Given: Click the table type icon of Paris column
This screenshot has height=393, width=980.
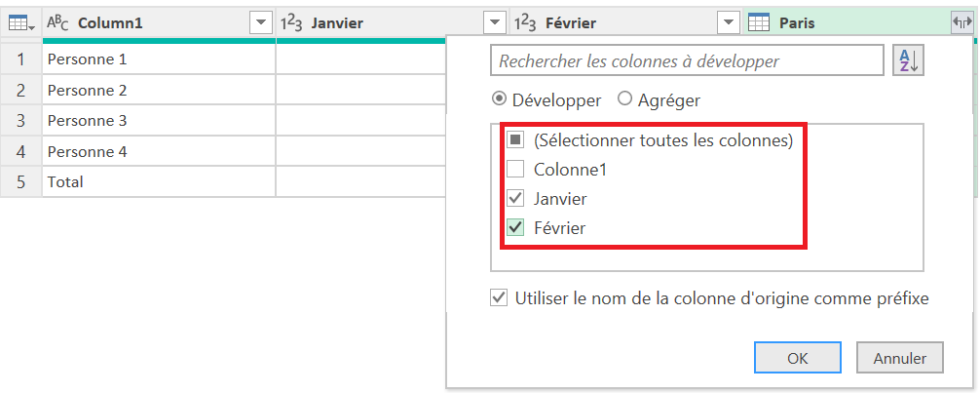Looking at the screenshot, I should [758, 22].
